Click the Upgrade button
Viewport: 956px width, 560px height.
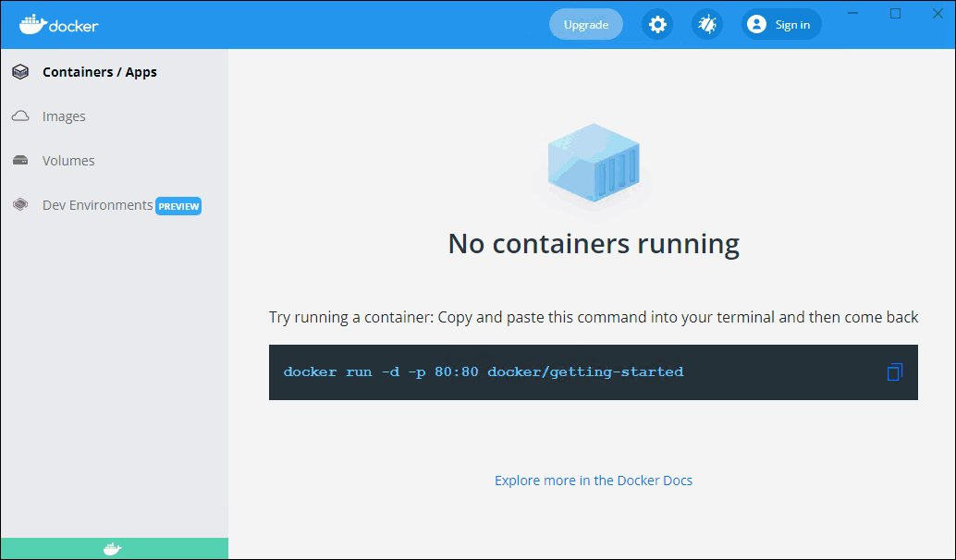click(586, 24)
